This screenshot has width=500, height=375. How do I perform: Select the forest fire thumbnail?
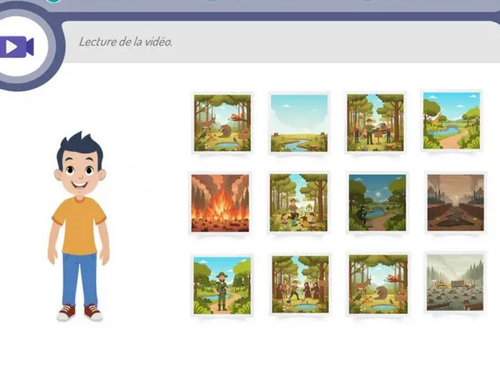(220, 203)
